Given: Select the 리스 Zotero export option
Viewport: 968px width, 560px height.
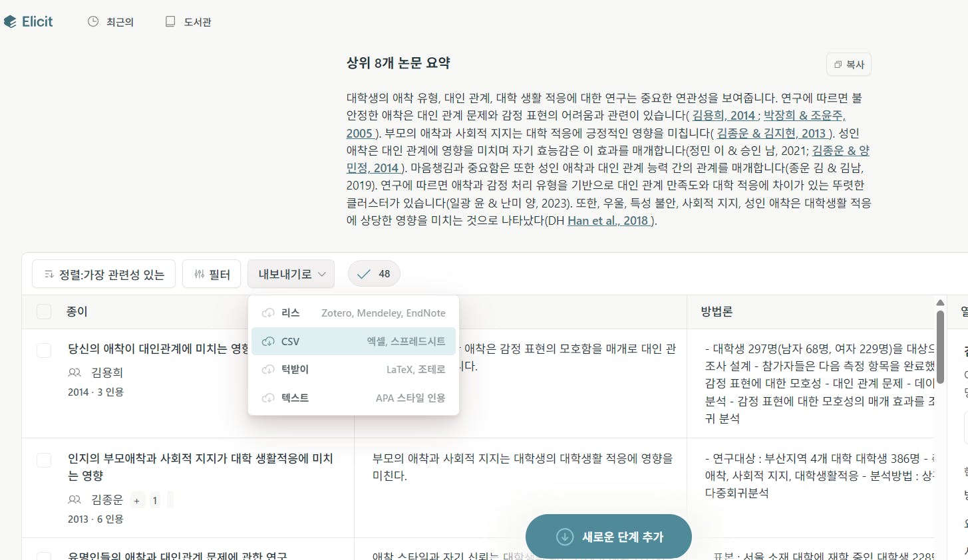Looking at the screenshot, I should tap(353, 313).
